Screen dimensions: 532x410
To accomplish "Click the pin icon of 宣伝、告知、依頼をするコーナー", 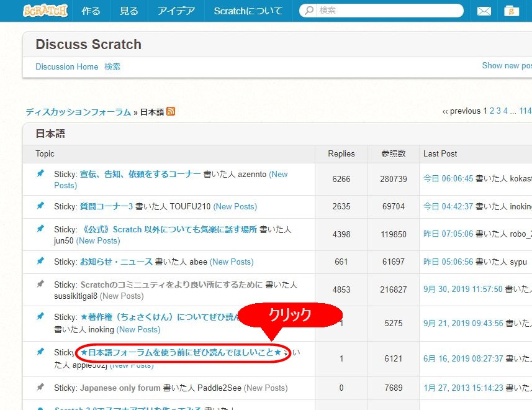I will click(40, 173).
